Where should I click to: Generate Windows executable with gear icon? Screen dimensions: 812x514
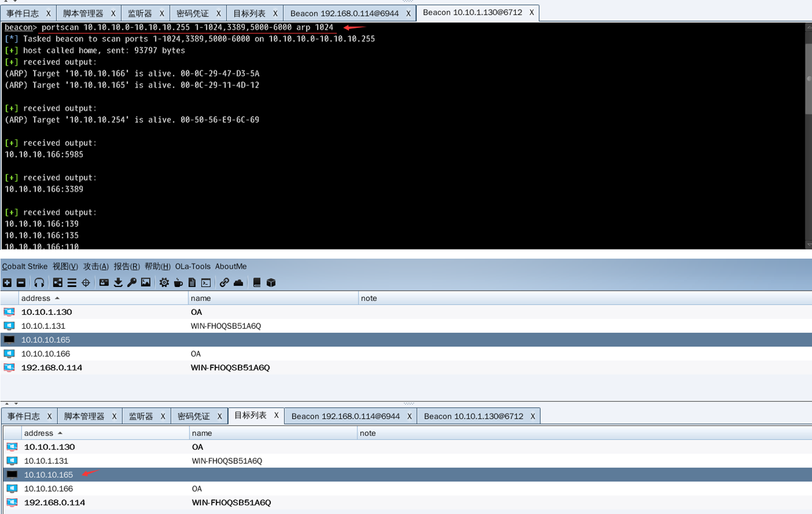coord(164,283)
